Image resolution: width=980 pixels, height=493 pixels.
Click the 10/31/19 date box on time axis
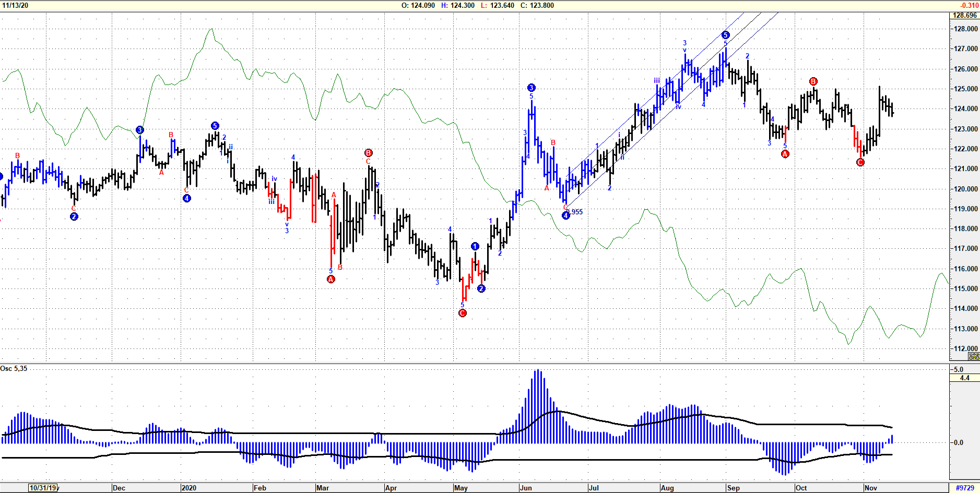pyautogui.click(x=43, y=488)
